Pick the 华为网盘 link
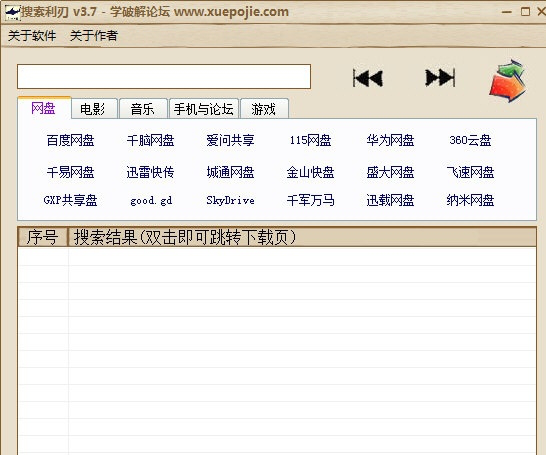This screenshot has width=546, height=473. (390, 140)
